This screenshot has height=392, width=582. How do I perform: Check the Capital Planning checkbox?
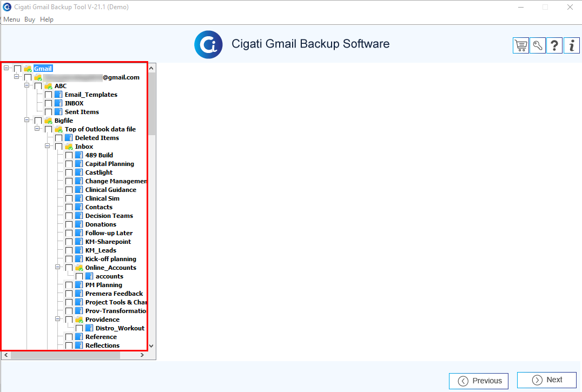[69, 164]
